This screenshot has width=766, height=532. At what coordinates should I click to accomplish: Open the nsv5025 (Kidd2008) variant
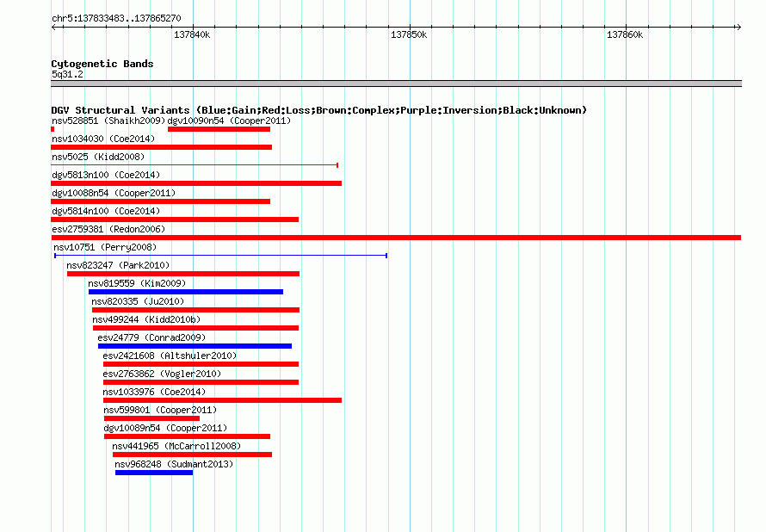click(98, 157)
